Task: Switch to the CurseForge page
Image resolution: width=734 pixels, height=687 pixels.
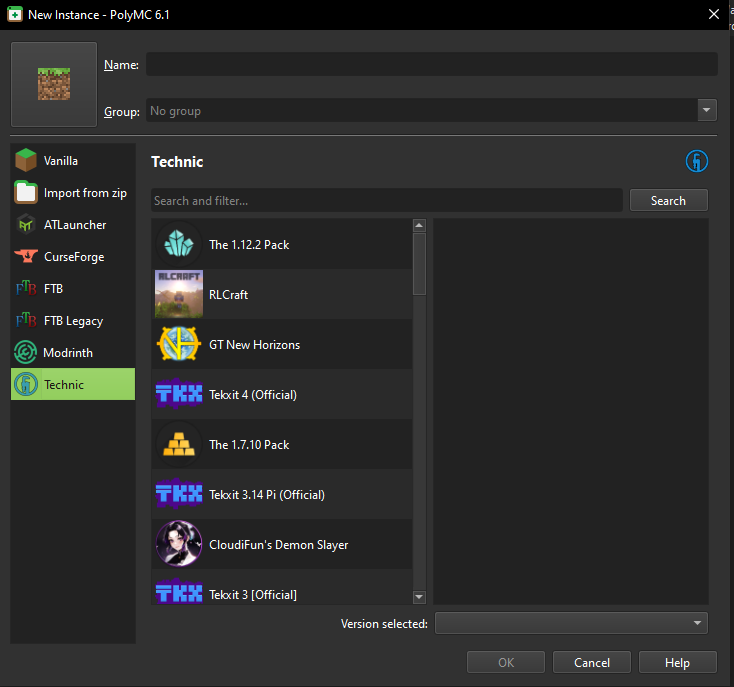Action: click(x=73, y=256)
